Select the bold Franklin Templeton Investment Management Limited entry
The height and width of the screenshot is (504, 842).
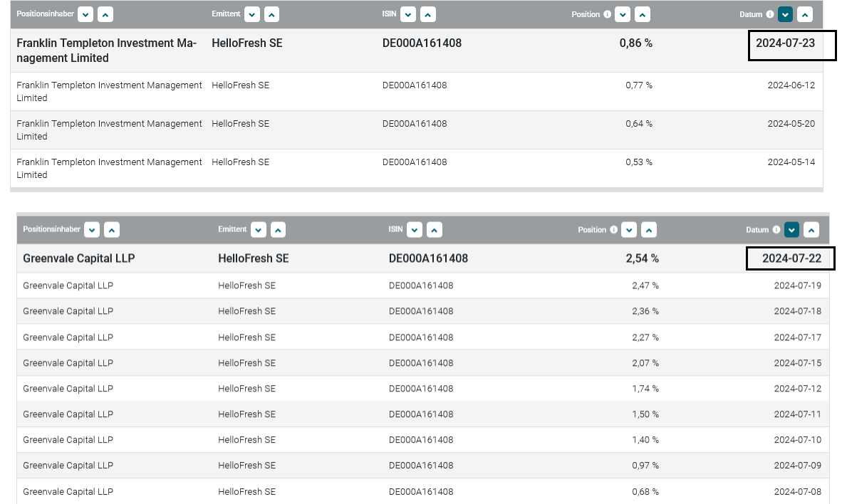tap(106, 51)
